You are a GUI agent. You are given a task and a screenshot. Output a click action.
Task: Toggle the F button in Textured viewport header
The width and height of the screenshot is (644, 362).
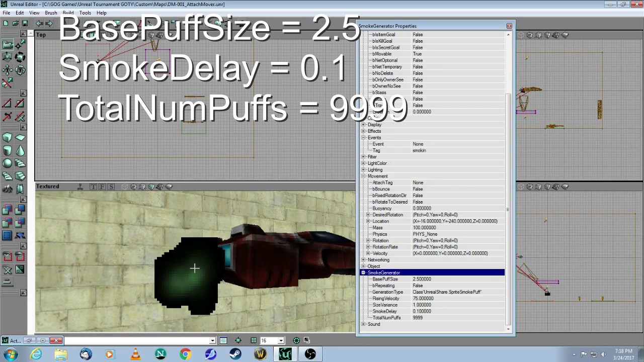point(102,187)
